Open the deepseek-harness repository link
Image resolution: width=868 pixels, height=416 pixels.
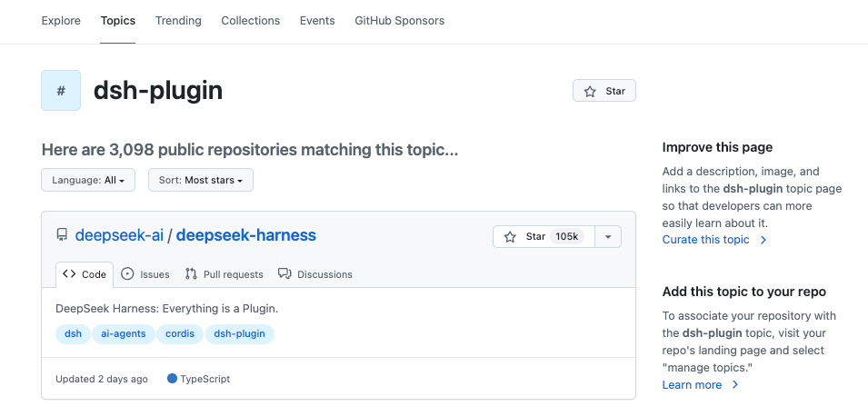[245, 235]
